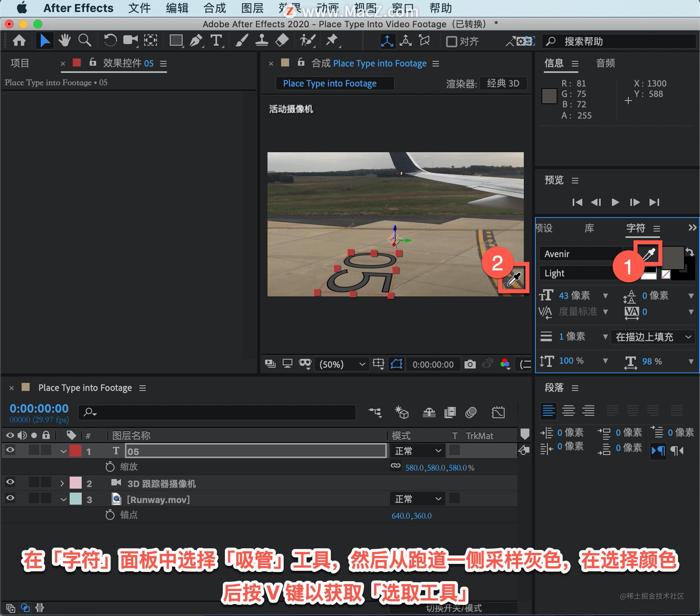Screen dimensions: 700x616
Task: Select the Unified Camera tool
Action: [130, 40]
